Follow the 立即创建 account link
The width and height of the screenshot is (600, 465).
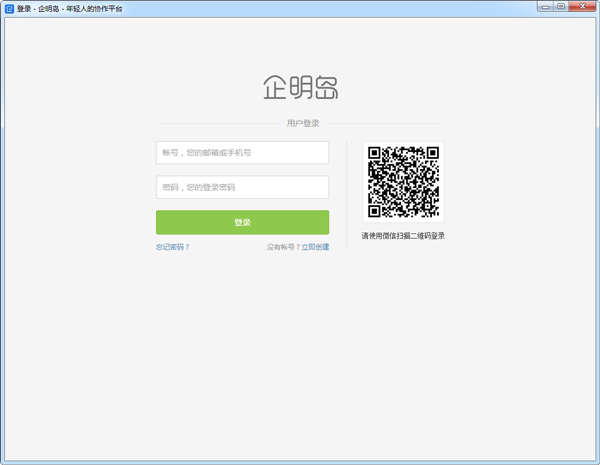pyautogui.click(x=315, y=247)
